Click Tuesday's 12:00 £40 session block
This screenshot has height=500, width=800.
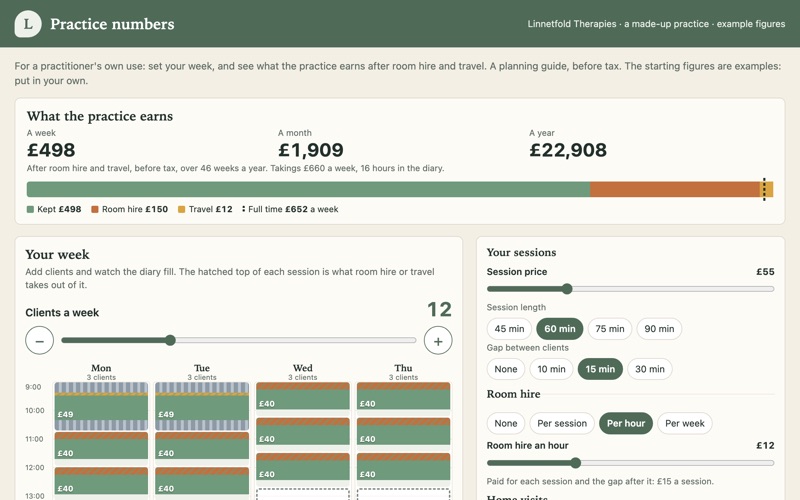click(x=202, y=481)
